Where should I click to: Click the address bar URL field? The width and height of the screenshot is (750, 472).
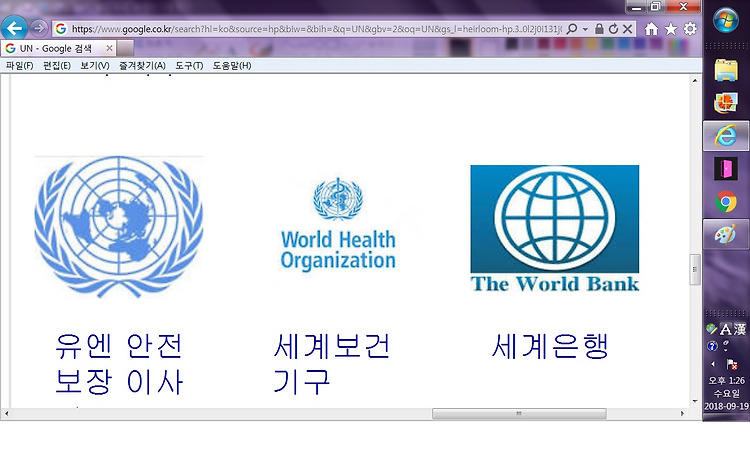[x=316, y=29]
